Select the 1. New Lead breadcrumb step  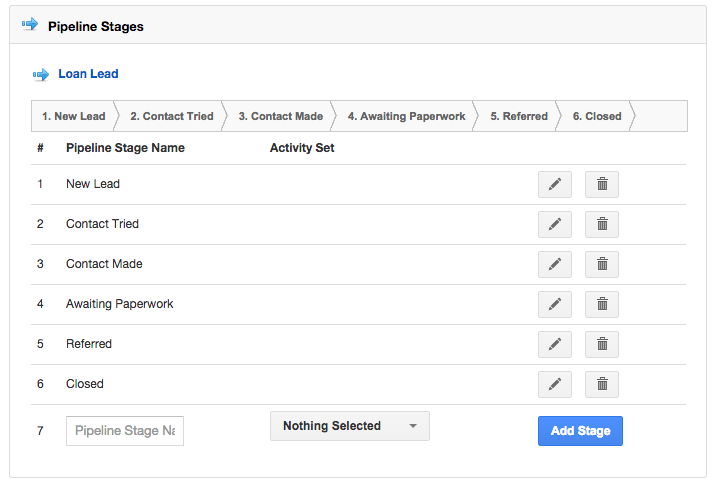pos(73,116)
